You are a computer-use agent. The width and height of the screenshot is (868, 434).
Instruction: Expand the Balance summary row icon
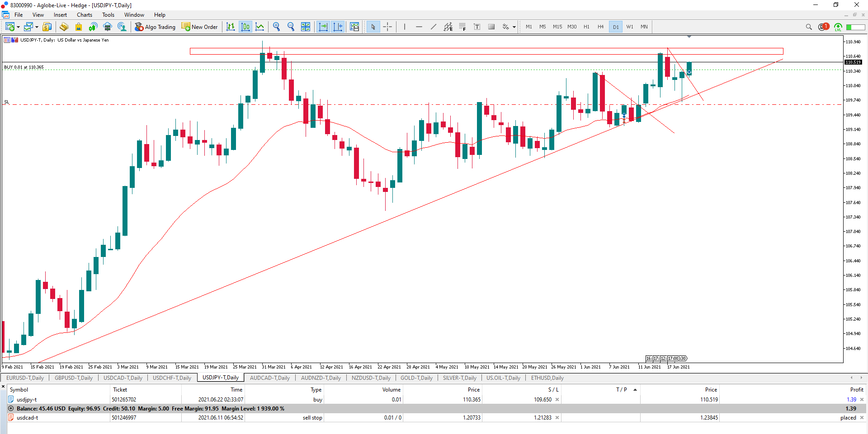pyautogui.click(x=11, y=408)
